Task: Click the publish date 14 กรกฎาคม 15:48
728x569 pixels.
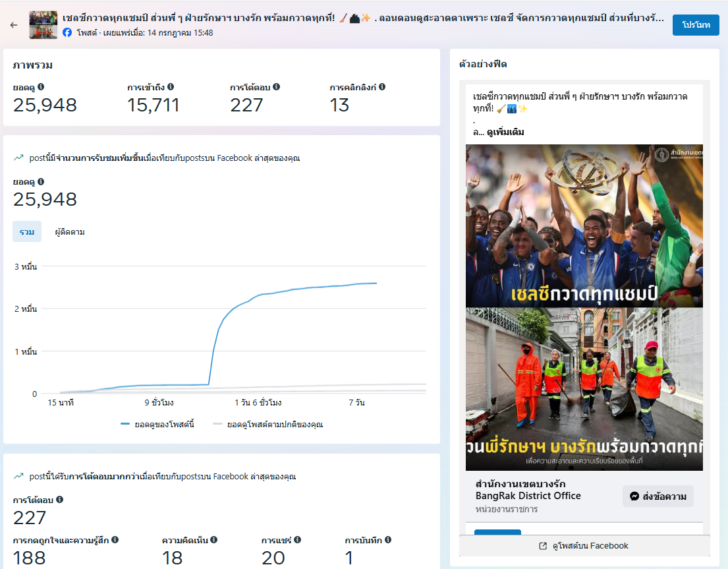Action: click(180, 33)
